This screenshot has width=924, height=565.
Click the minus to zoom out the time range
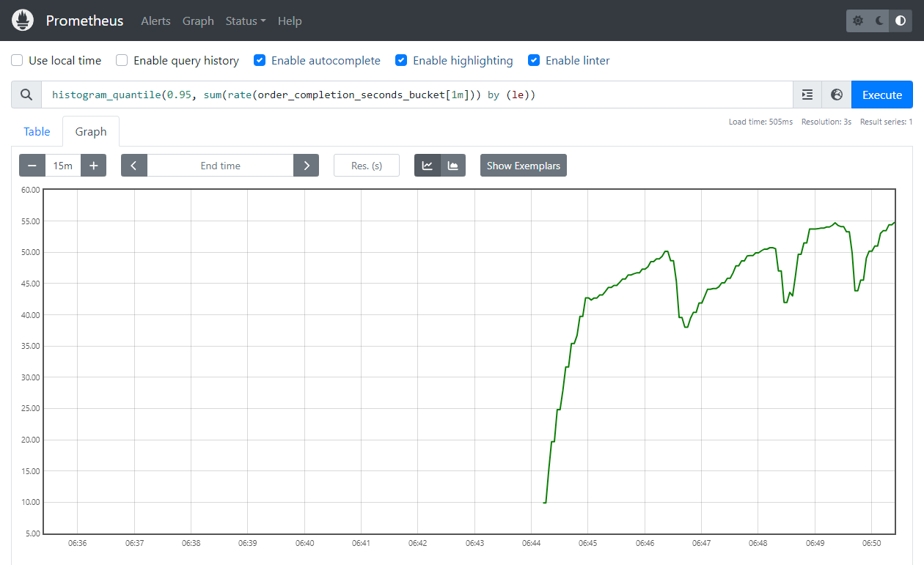pyautogui.click(x=32, y=165)
